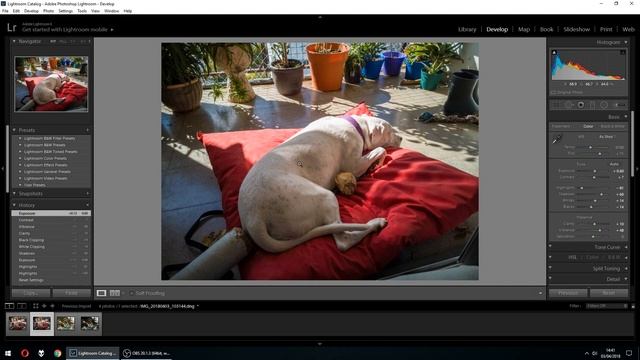Create a snapshot with plus icon
Image resolution: width=640 pixels, height=360 pixels.
pyautogui.click(x=87, y=193)
